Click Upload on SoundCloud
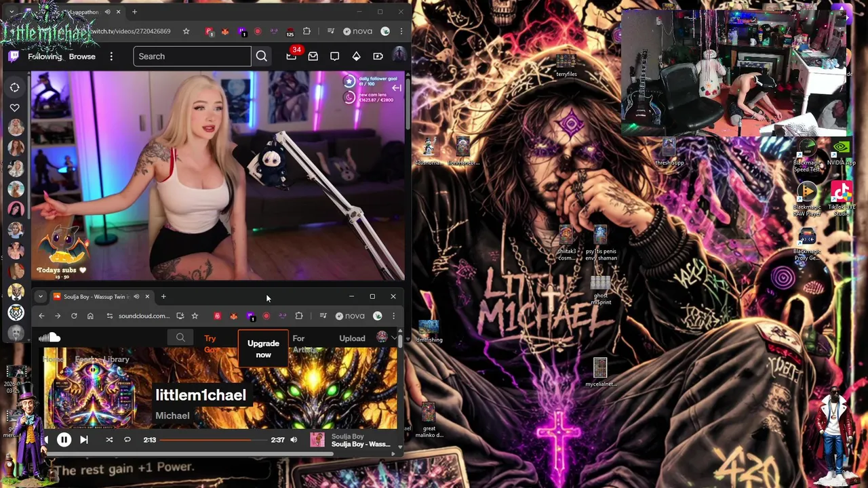Image resolution: width=868 pixels, height=488 pixels. [x=352, y=338]
